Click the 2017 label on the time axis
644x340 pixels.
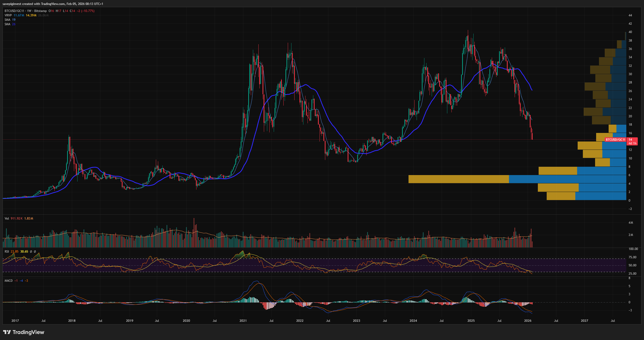click(15, 321)
